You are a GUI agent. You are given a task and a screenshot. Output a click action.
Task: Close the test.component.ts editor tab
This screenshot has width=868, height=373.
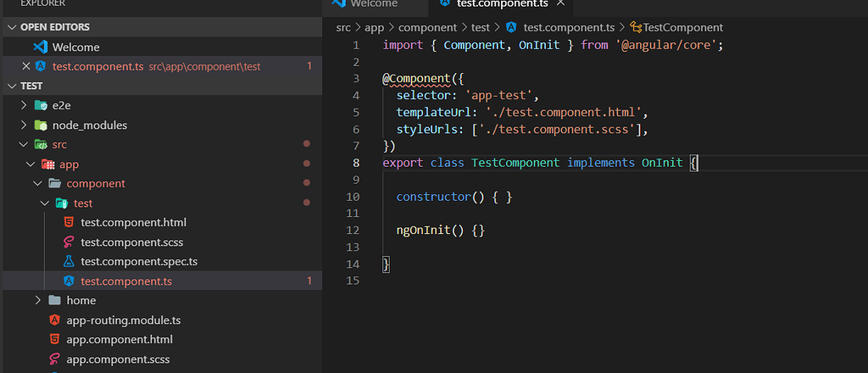click(x=560, y=3)
